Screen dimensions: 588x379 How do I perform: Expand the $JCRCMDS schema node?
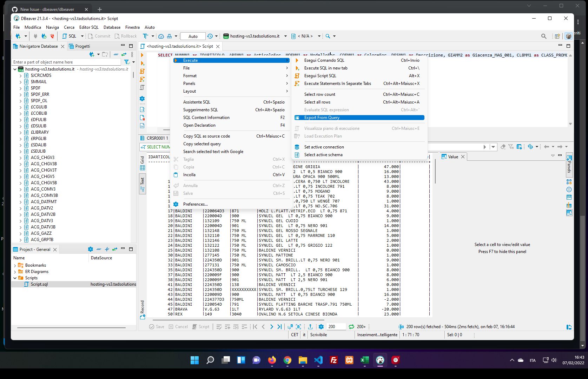point(20,75)
